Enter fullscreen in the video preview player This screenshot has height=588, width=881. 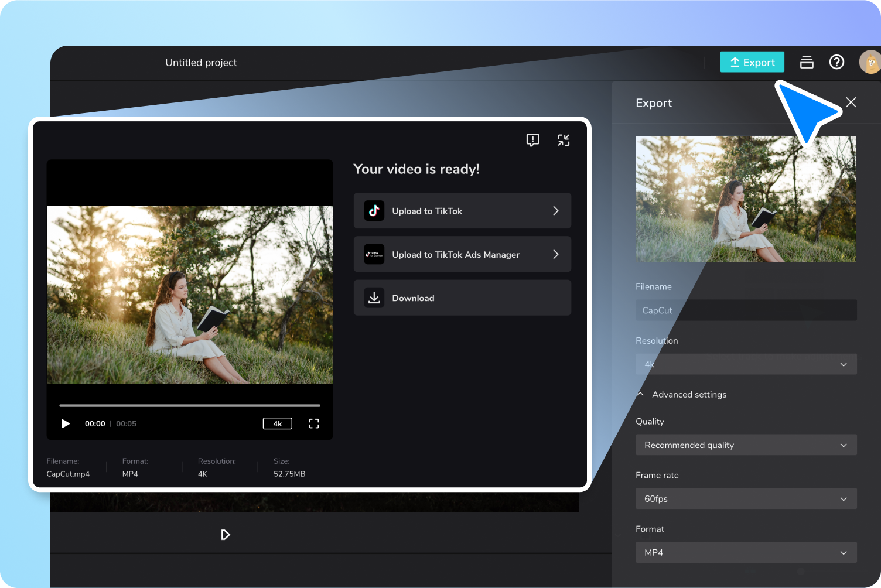coord(314,423)
